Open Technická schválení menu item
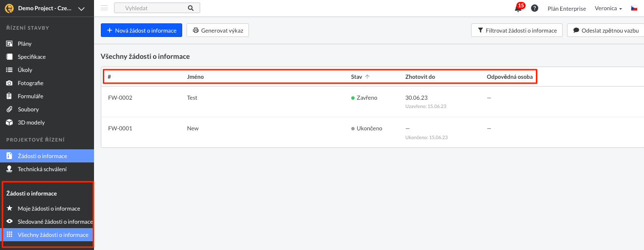This screenshot has height=250, width=644. click(42, 169)
